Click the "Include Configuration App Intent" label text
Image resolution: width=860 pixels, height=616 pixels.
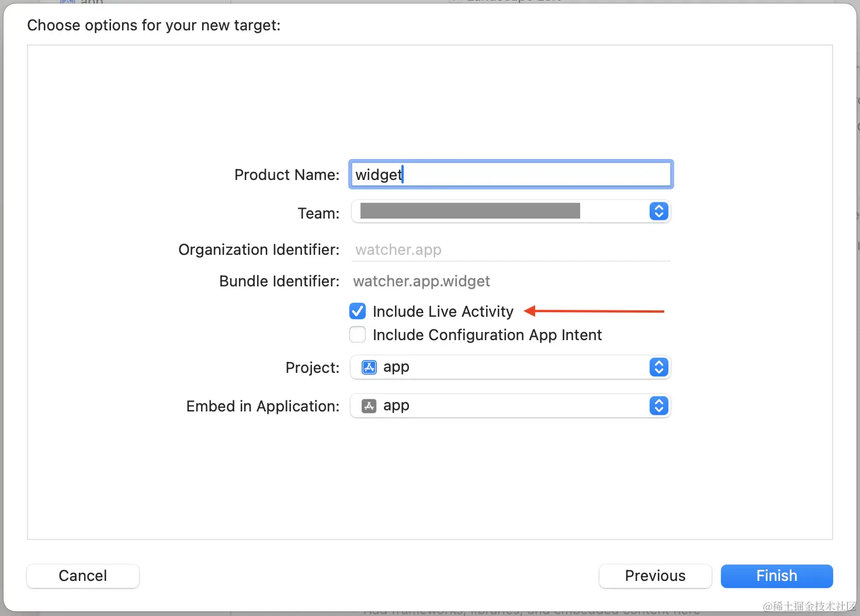pyautogui.click(x=487, y=335)
